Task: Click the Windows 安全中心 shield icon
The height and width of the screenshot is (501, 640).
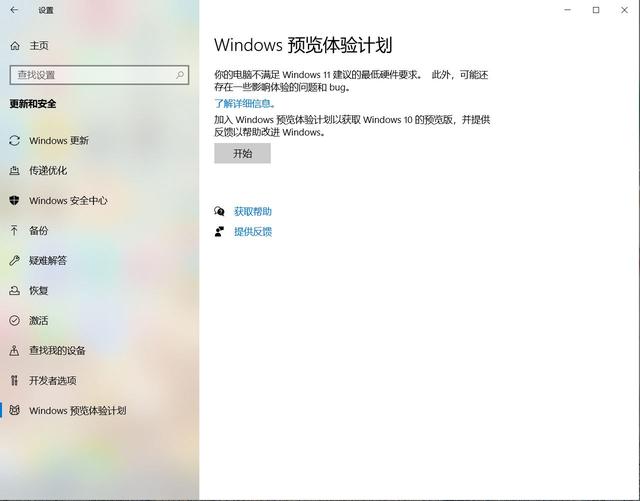Action: pos(14,200)
